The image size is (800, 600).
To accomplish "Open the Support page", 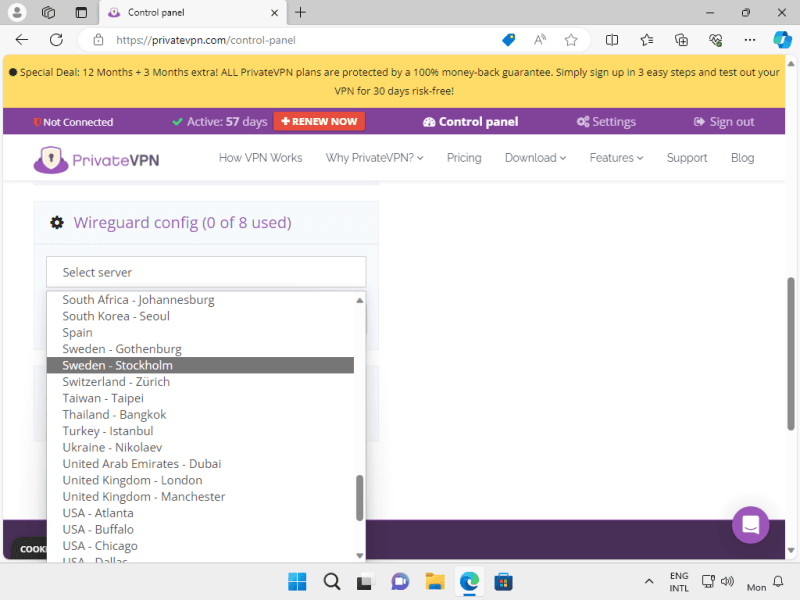I will point(687,158).
